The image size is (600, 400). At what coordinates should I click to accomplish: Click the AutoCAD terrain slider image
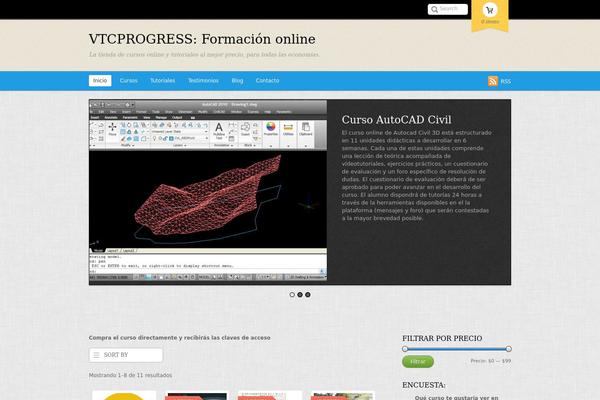(208, 190)
